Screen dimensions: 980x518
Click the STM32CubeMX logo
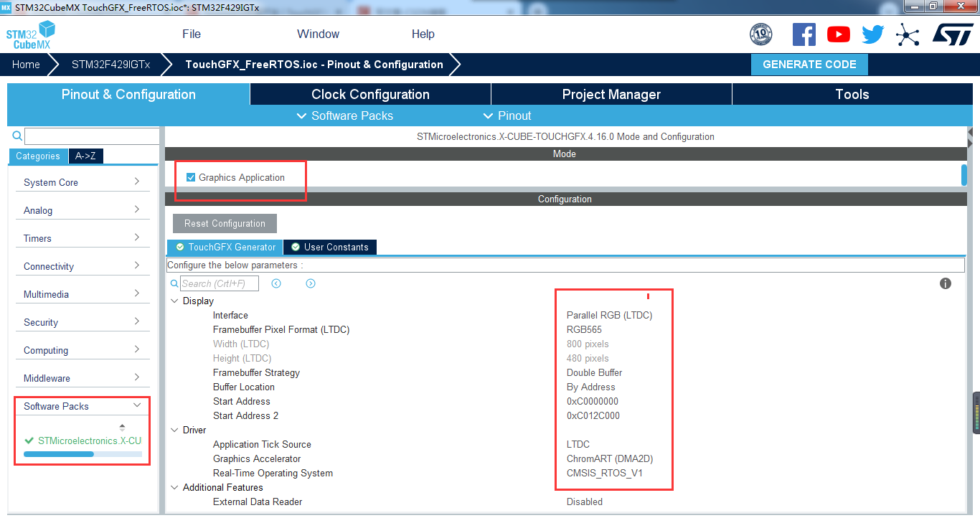pos(31,35)
